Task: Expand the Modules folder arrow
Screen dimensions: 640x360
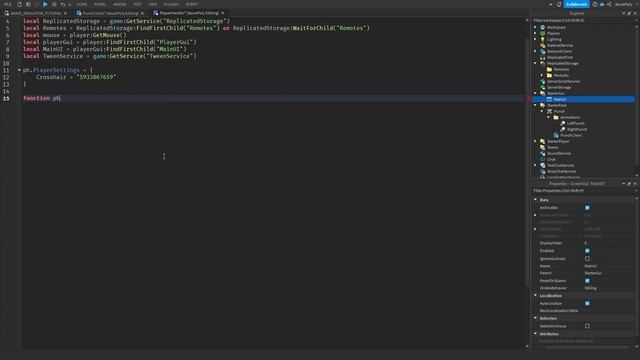Action: (542, 76)
